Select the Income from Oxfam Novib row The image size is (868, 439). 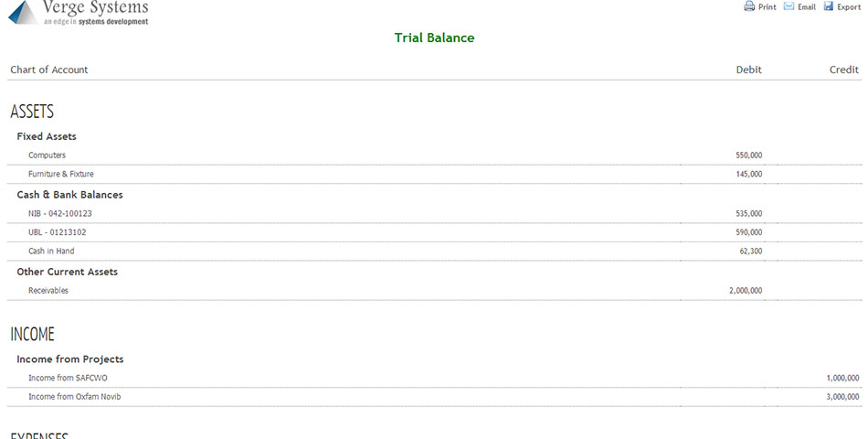pos(74,397)
